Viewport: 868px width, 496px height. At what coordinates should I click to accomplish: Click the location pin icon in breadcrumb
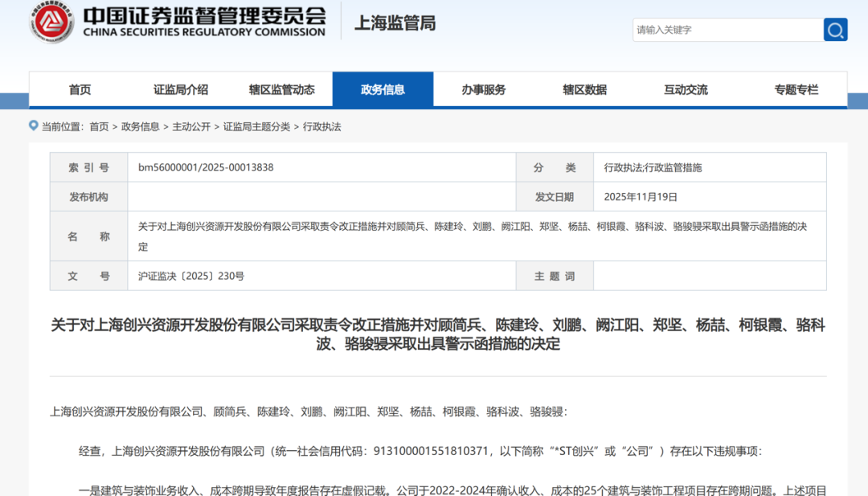[33, 125]
